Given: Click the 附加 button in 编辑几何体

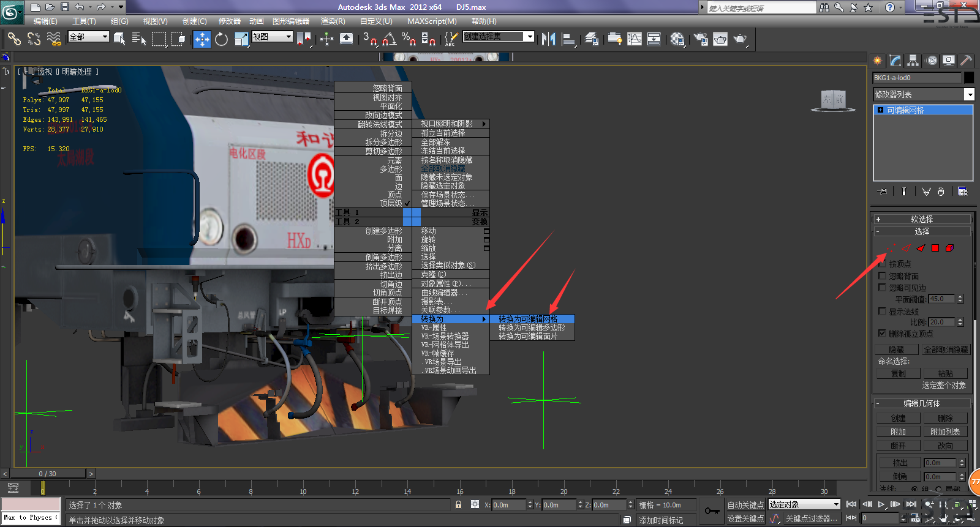Looking at the screenshot, I should pyautogui.click(x=898, y=432).
